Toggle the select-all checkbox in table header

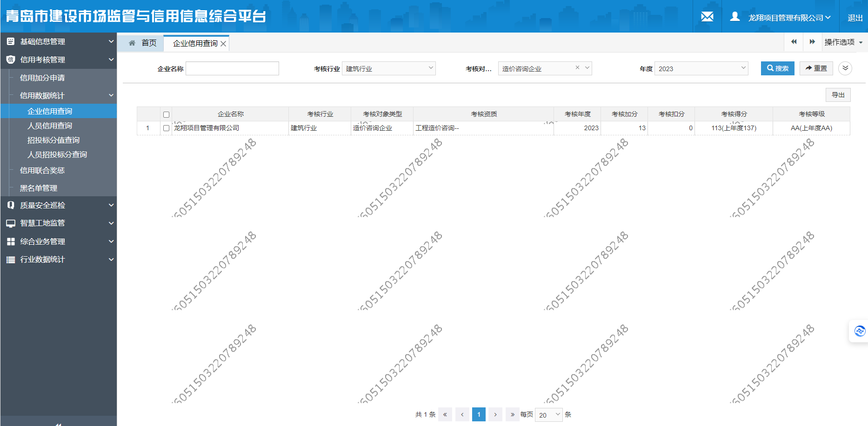pos(166,113)
